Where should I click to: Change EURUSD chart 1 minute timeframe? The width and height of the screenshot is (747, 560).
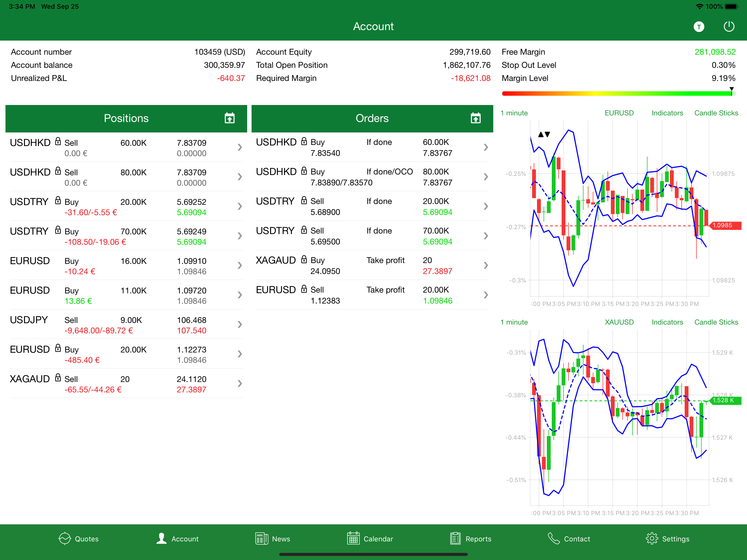(514, 113)
